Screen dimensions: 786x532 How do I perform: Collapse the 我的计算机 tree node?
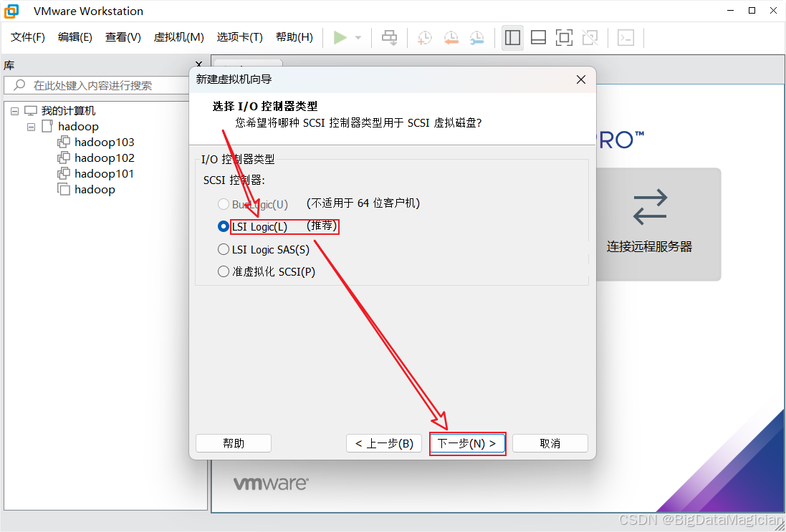pos(14,111)
